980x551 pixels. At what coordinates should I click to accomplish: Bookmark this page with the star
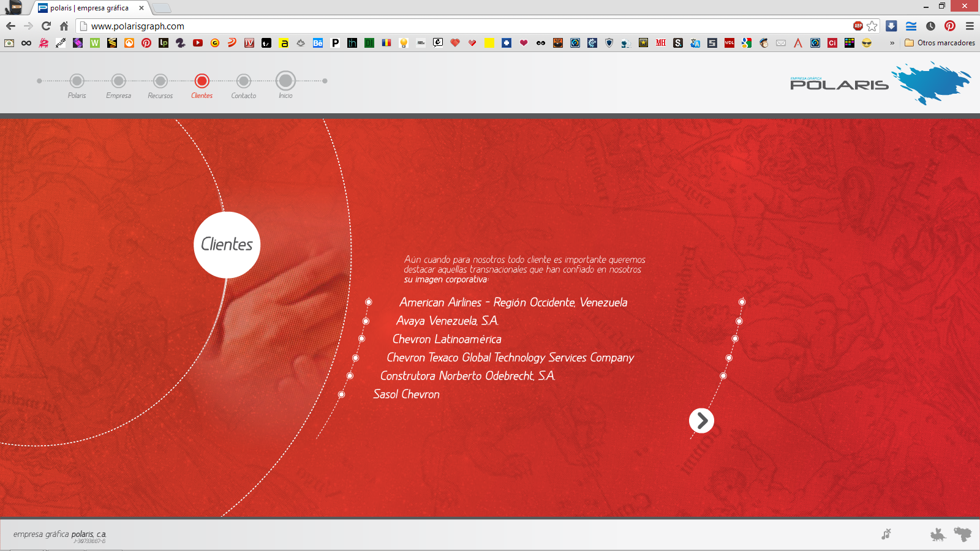(872, 26)
